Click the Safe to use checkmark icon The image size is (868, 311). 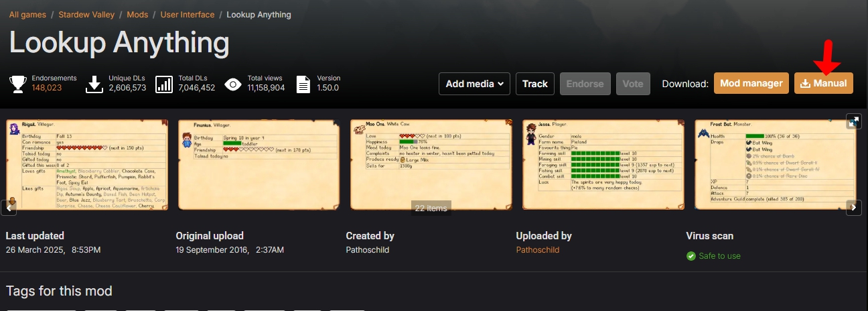tap(691, 256)
